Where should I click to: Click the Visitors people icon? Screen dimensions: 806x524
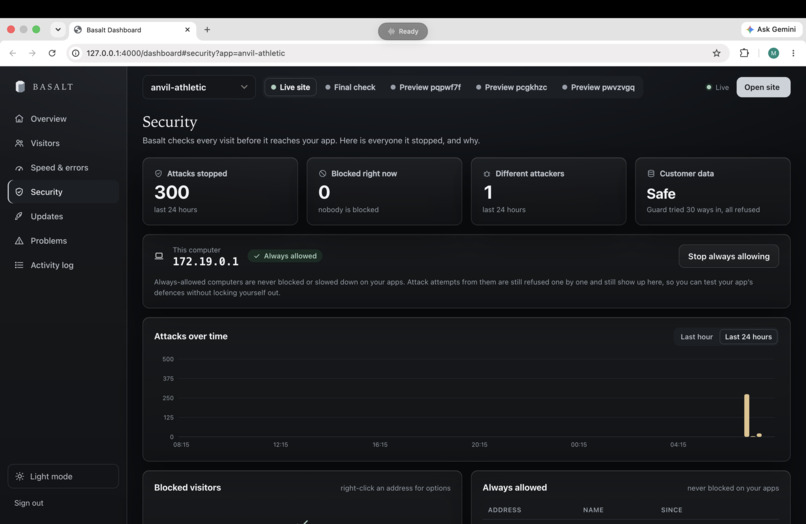(x=19, y=143)
